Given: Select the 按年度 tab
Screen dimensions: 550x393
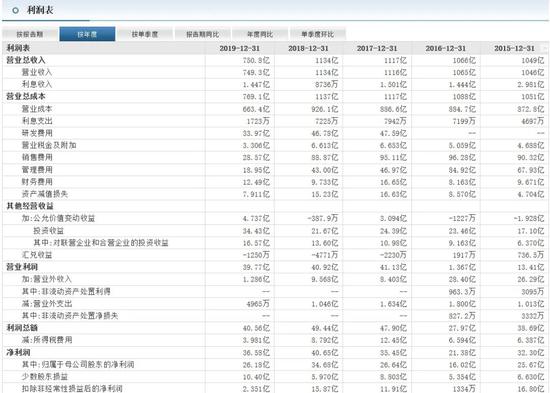Looking at the screenshot, I should (87, 34).
